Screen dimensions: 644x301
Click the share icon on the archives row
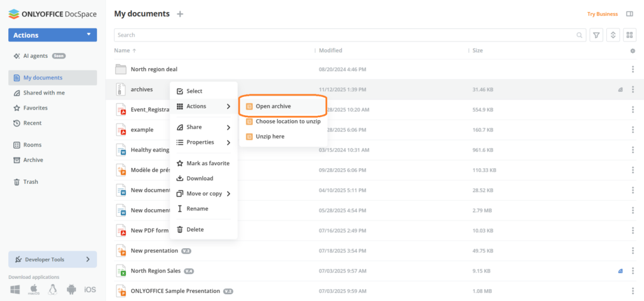click(620, 89)
